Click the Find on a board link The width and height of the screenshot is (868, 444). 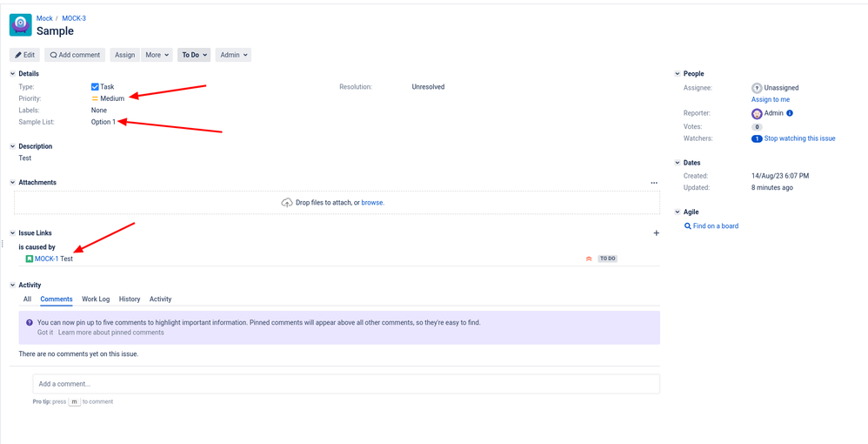[x=716, y=226]
